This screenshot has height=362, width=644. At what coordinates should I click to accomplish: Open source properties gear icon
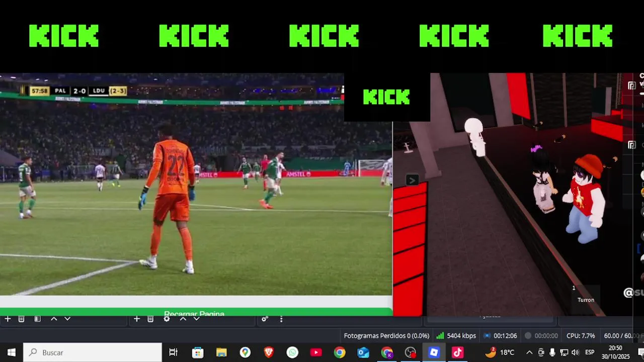(167, 319)
